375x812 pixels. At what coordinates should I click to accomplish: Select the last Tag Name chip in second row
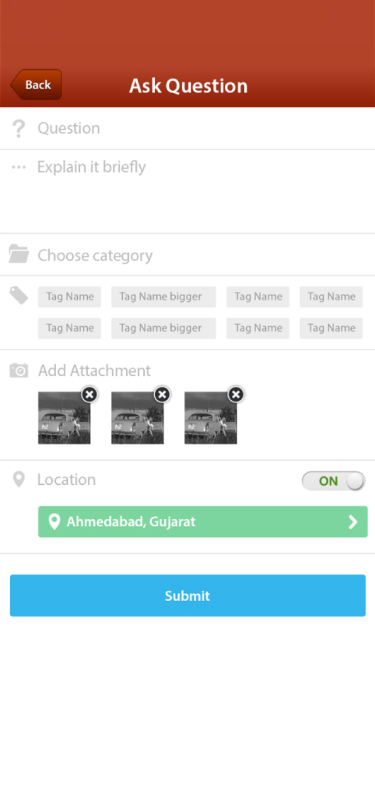331,328
